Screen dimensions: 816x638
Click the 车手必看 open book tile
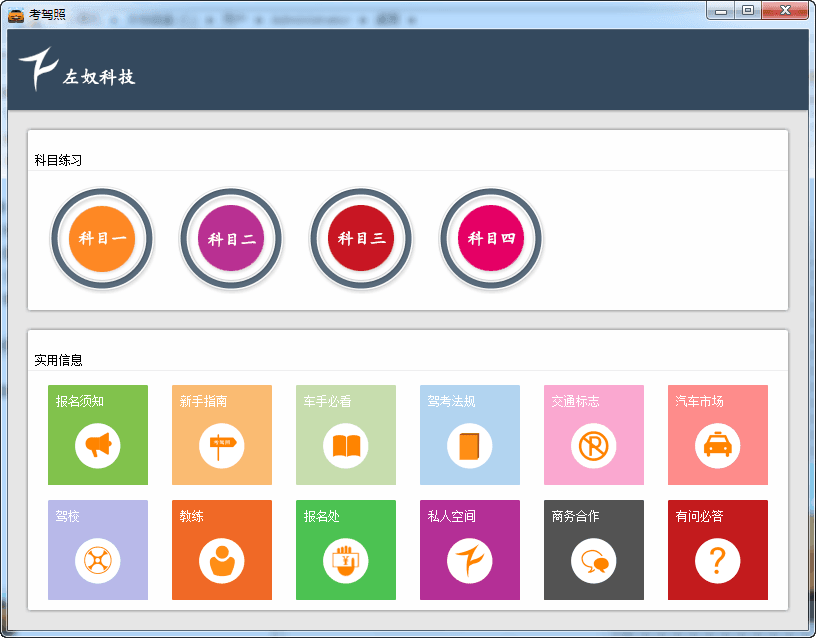pos(346,435)
